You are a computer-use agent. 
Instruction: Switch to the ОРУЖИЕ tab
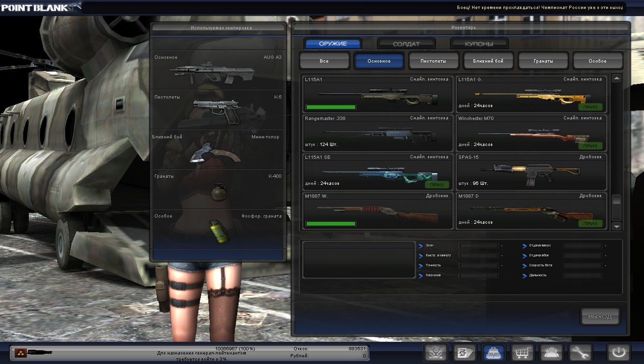pos(333,44)
